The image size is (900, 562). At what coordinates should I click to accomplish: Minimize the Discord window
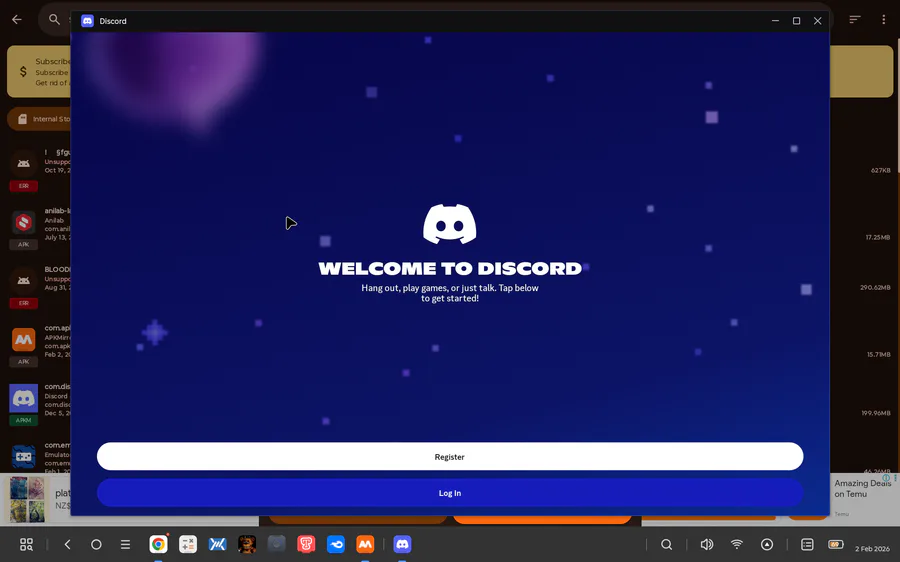coord(775,21)
